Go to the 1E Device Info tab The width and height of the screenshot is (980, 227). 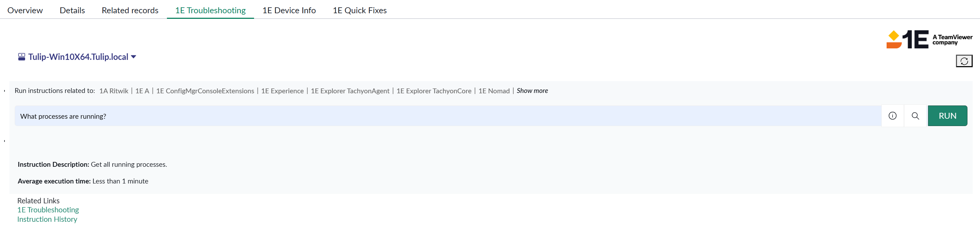pos(289,10)
